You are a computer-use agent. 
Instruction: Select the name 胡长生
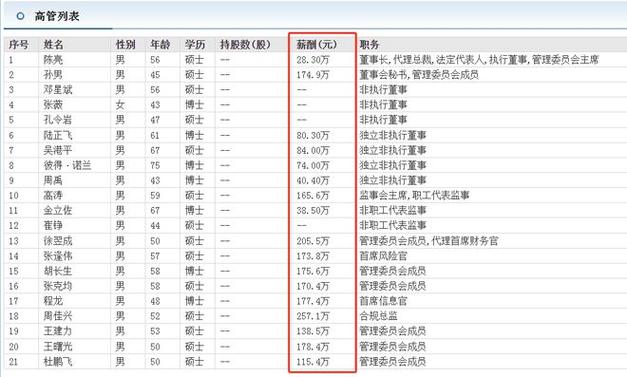pos(58,271)
